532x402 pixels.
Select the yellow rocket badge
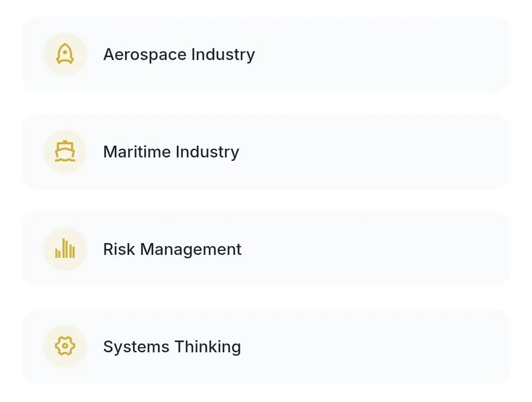[65, 54]
